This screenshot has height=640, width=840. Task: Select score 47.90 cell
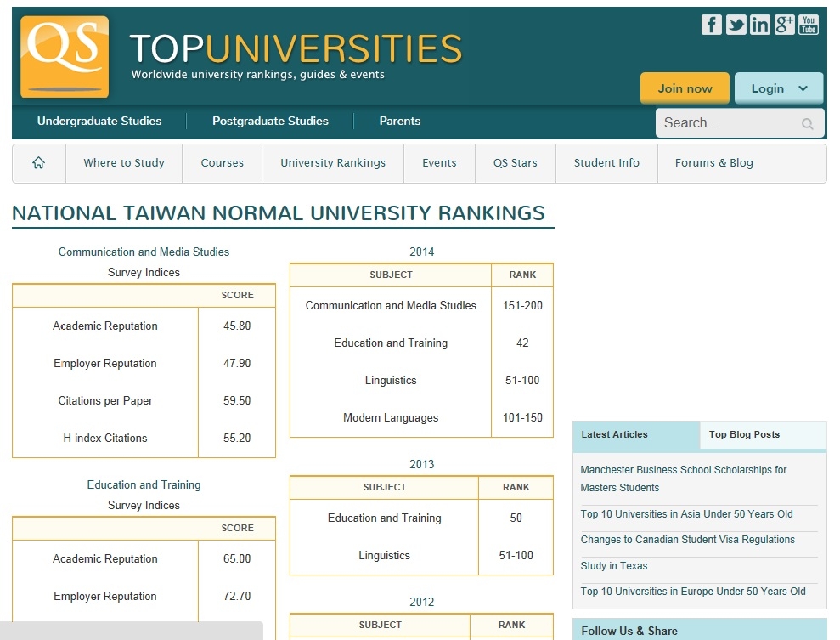237,364
